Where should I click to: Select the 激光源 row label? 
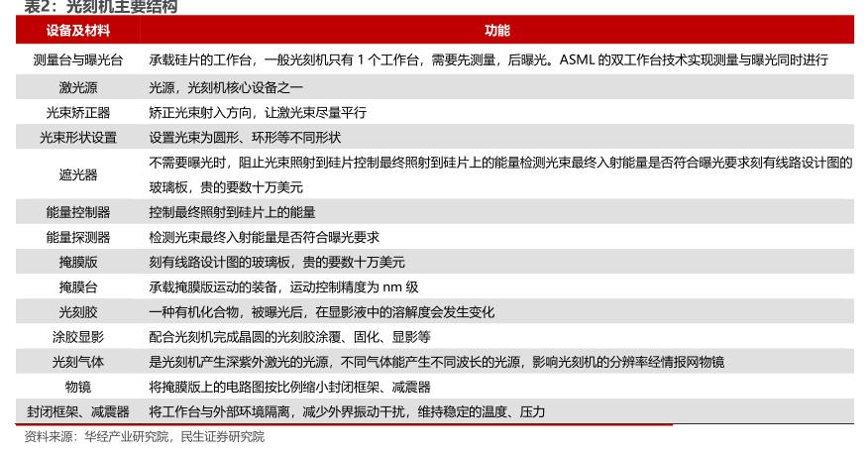pos(78,87)
